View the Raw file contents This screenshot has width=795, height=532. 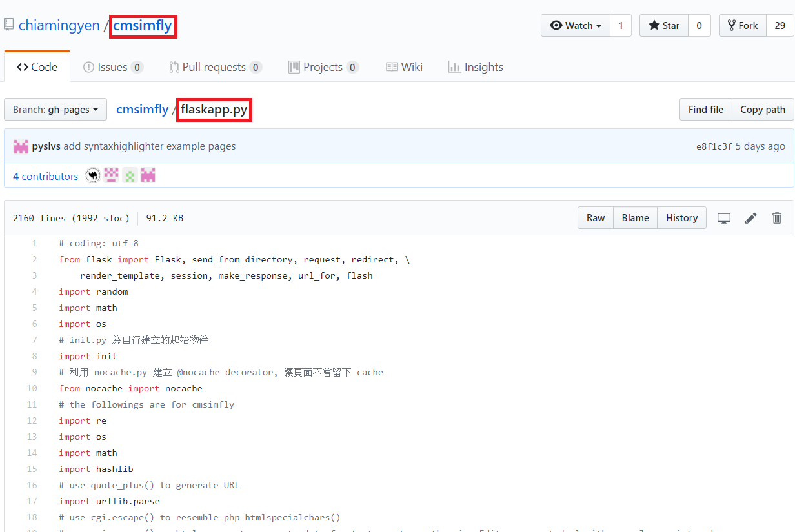(595, 218)
